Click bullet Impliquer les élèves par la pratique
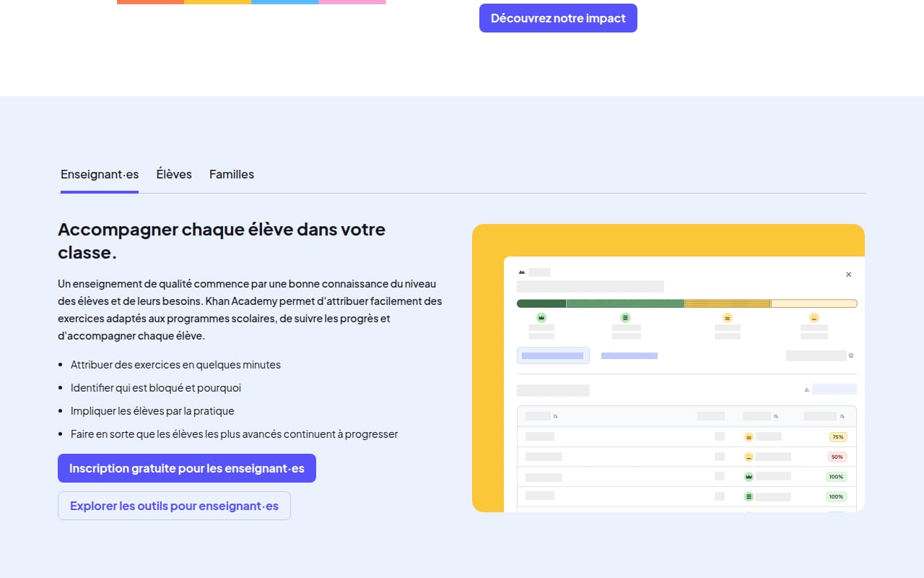 click(x=152, y=411)
